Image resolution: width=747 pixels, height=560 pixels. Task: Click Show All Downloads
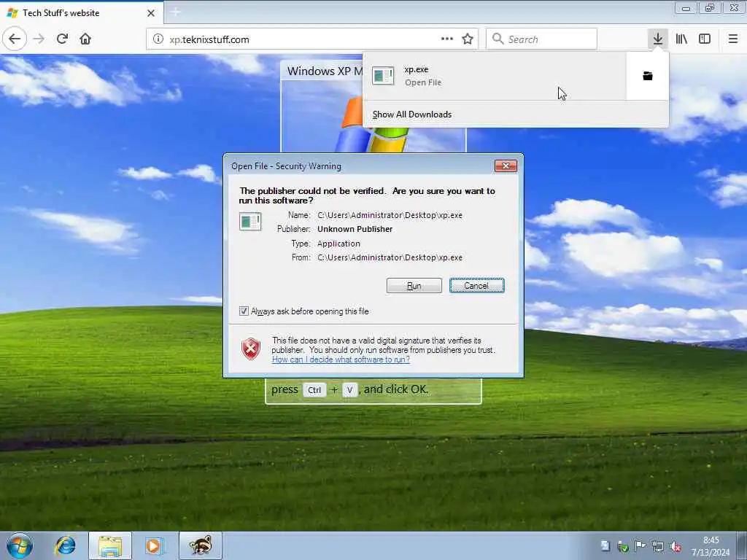tap(412, 114)
